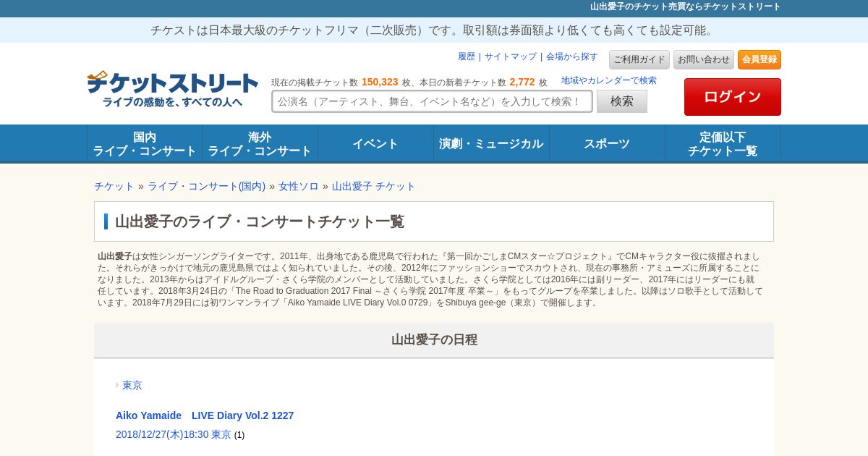Click the お問い合わせ button
This screenshot has height=456, width=868.
[x=704, y=59]
